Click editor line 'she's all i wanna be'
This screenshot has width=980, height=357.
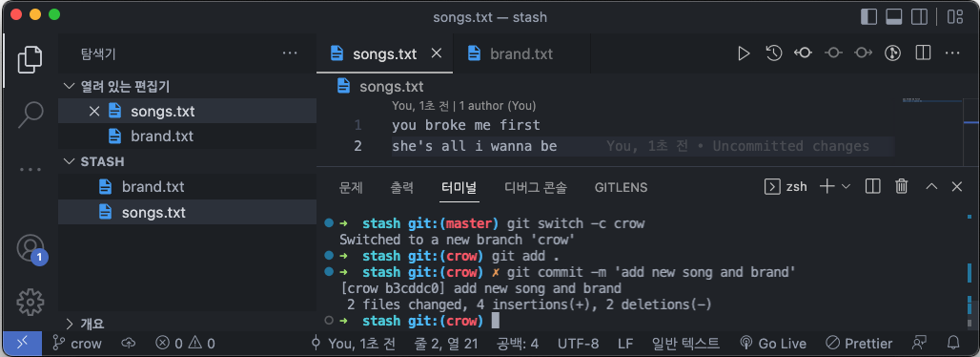pyautogui.click(x=475, y=146)
